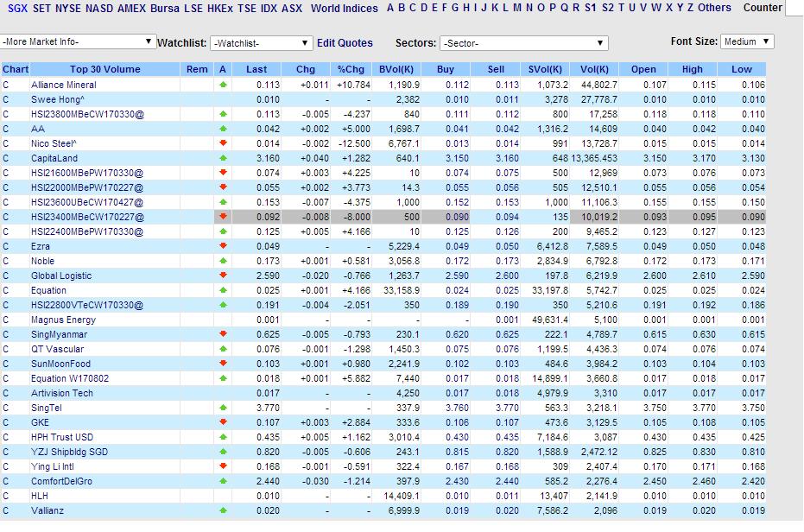804x532 pixels.
Task: Filter counters by Others
Action: tap(714, 8)
